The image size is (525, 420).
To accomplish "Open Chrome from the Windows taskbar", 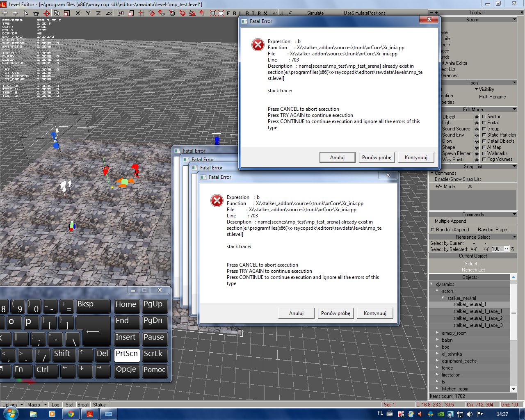I will click(x=71, y=414).
